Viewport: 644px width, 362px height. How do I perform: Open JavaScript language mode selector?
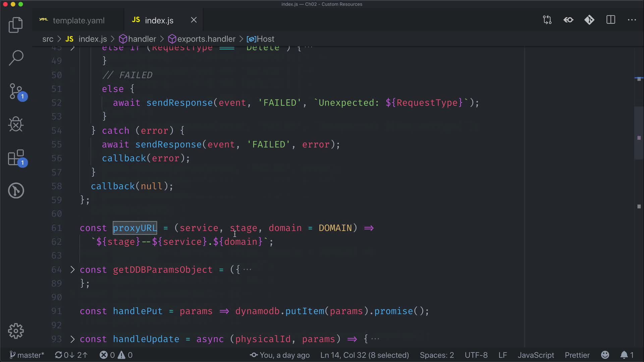536,355
